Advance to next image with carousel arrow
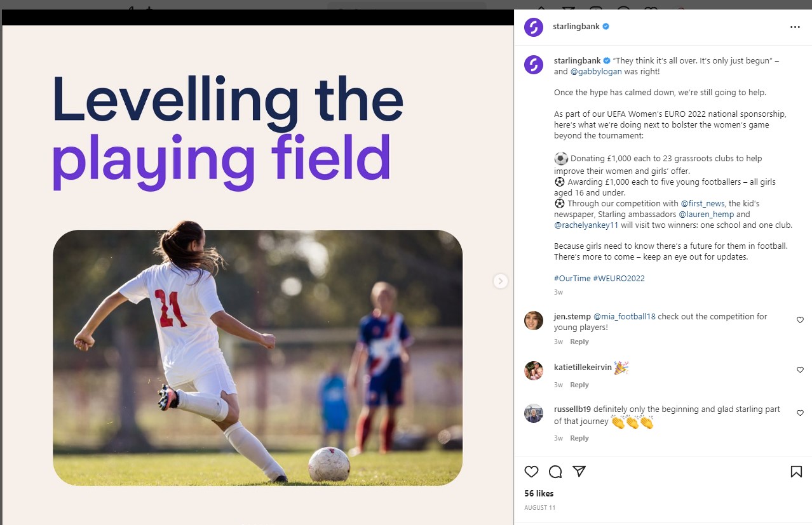Screen dimensions: 812x525 tap(501, 281)
